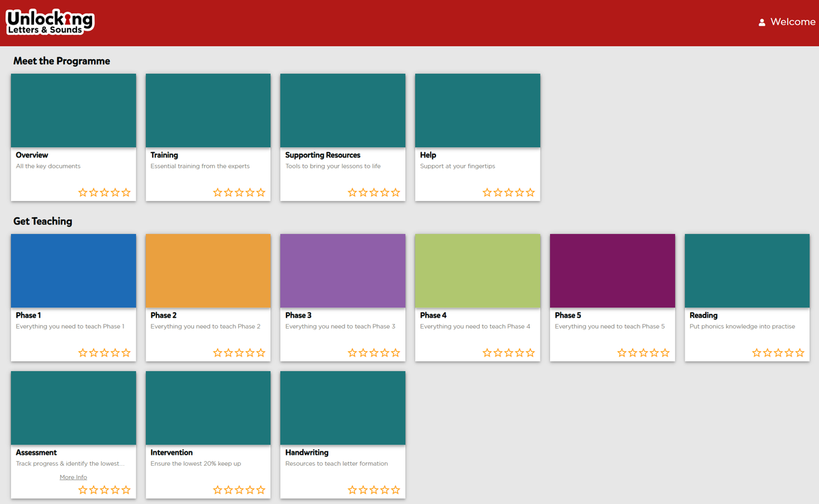Click the Phase 1 title text
Screen dimensions: 819x504
[x=29, y=316]
